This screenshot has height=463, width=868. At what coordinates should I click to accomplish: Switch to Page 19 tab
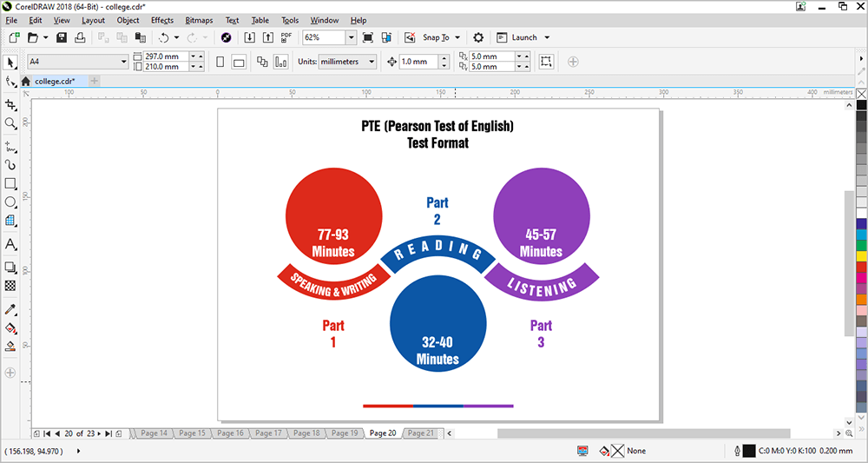(x=345, y=433)
